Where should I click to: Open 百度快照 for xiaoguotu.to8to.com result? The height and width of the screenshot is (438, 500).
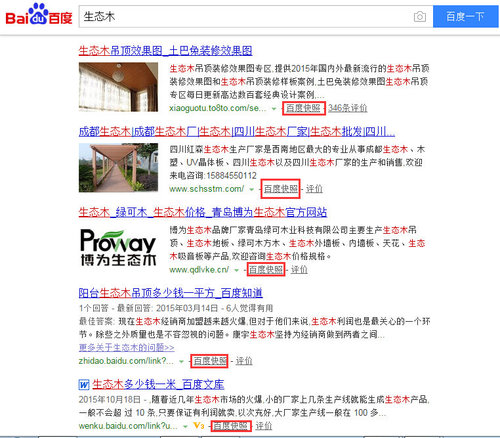coord(303,108)
